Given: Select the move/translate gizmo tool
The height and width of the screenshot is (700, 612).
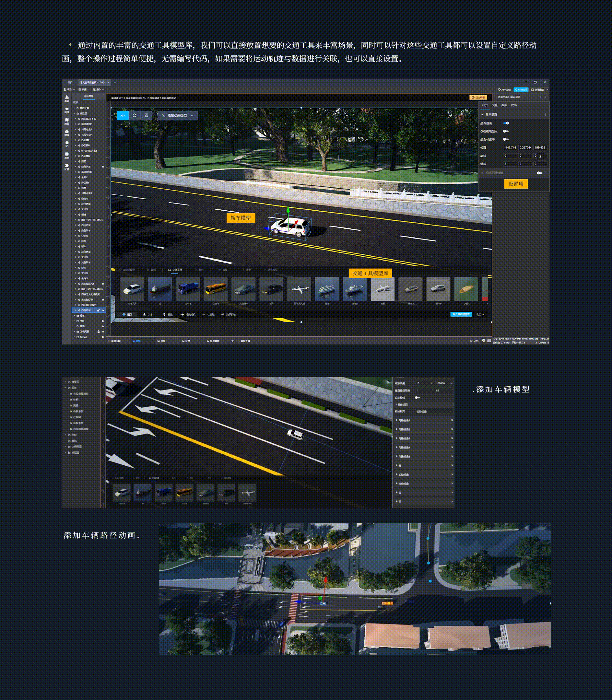Looking at the screenshot, I should 123,115.
